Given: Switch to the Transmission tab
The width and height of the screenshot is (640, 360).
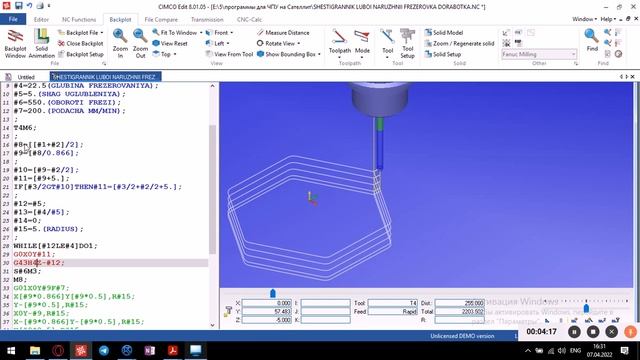Looking at the screenshot, I should click(207, 19).
